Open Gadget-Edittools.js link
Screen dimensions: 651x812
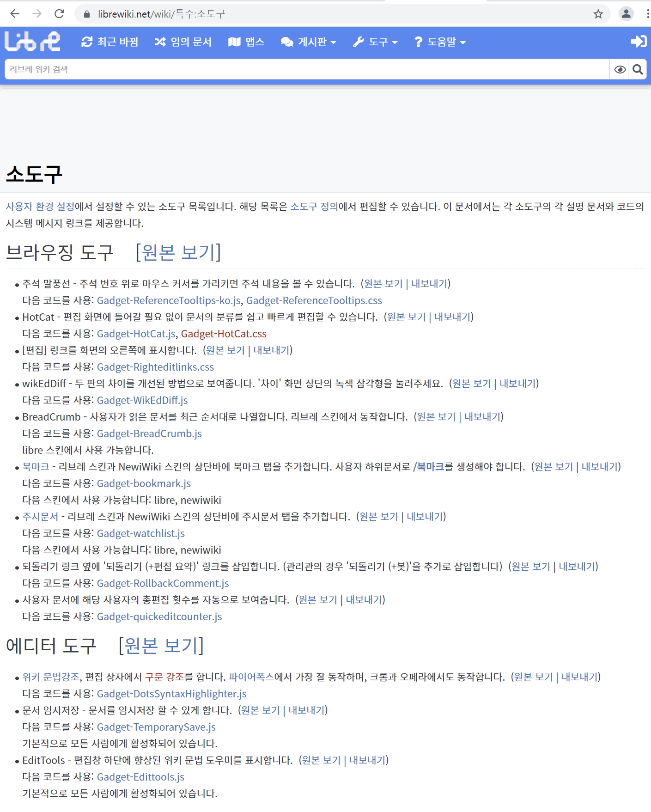pyautogui.click(x=140, y=777)
